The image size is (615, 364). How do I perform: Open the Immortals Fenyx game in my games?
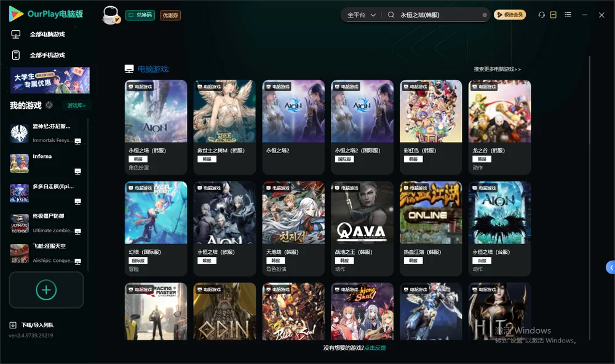[x=46, y=133]
